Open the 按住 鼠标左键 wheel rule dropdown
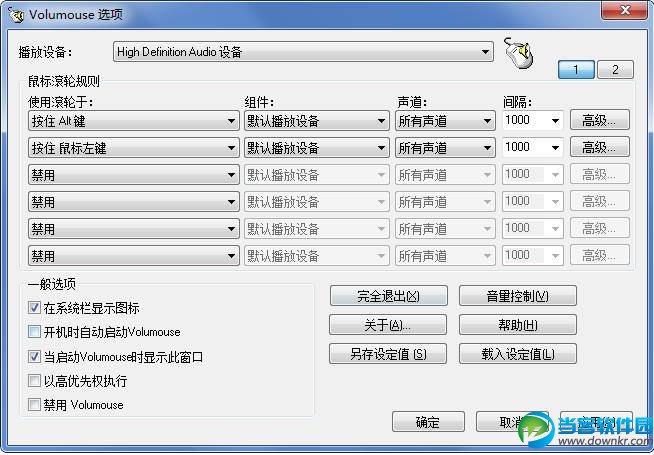 tap(134, 148)
